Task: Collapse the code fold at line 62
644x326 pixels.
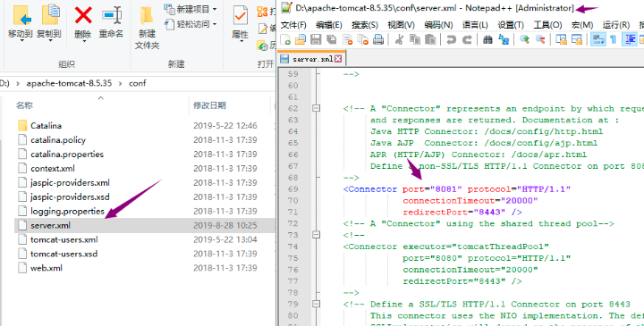Action: click(316, 108)
